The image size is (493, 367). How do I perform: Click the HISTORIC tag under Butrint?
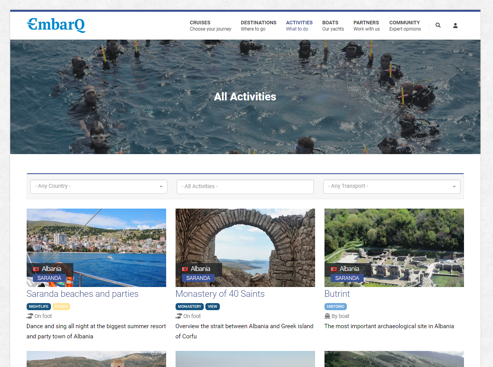tap(335, 306)
